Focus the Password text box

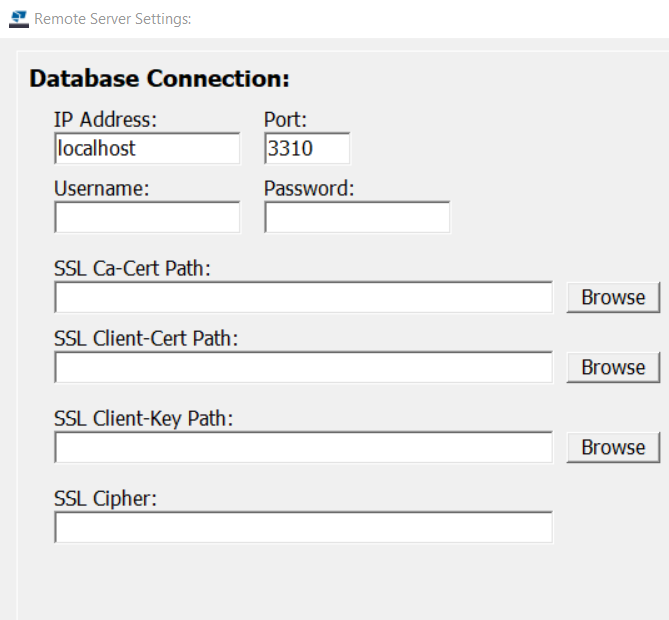357,217
